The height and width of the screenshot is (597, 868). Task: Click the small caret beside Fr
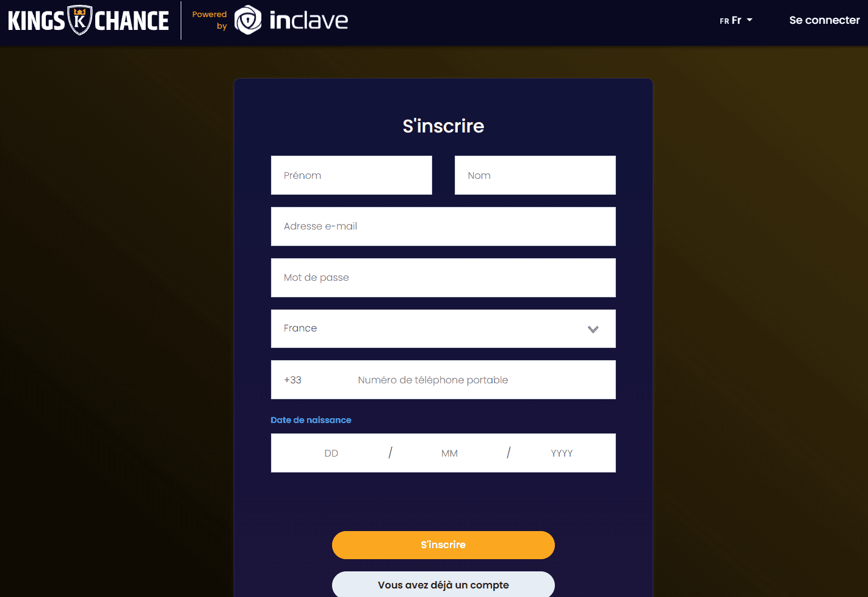pyautogui.click(x=750, y=20)
